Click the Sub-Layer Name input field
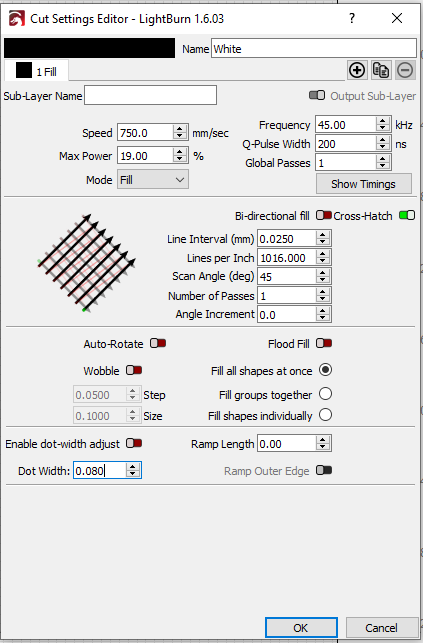The width and height of the screenshot is (423, 643). pyautogui.click(x=150, y=96)
